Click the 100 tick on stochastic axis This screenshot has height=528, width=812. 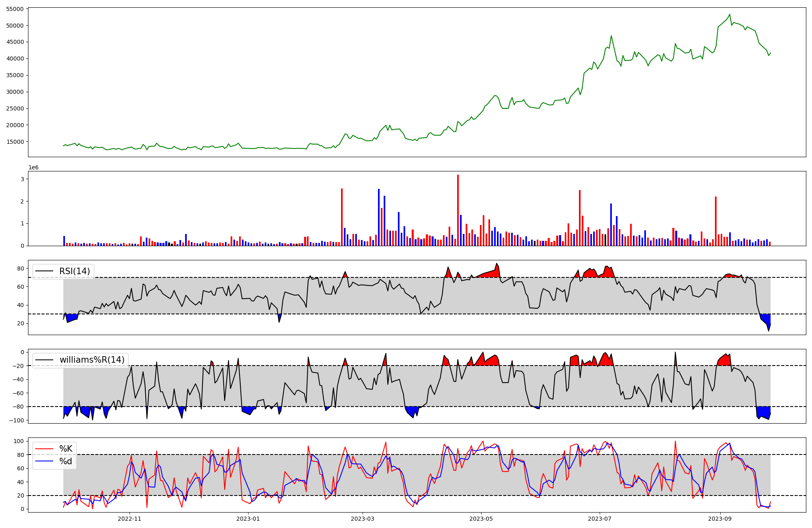(x=19, y=441)
